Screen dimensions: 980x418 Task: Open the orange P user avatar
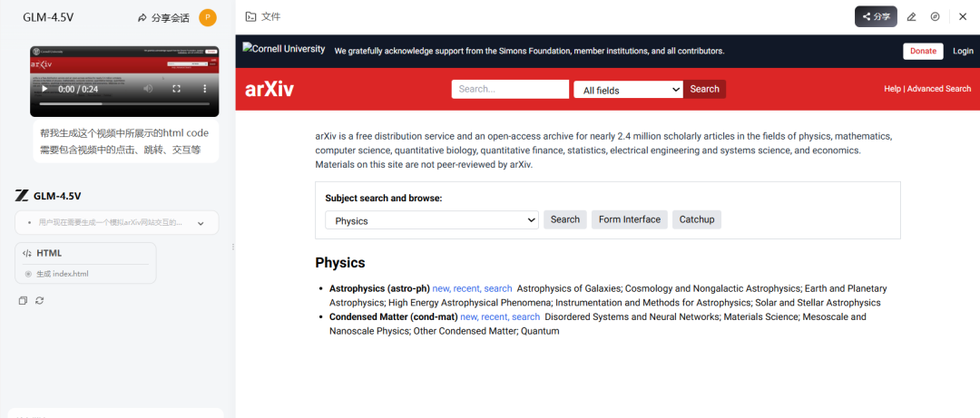tap(208, 18)
